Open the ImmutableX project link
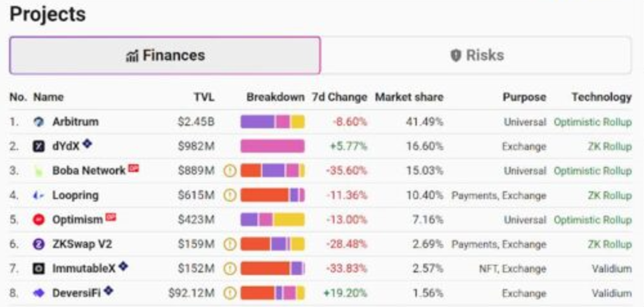The height and width of the screenshot is (307, 644). (x=83, y=269)
